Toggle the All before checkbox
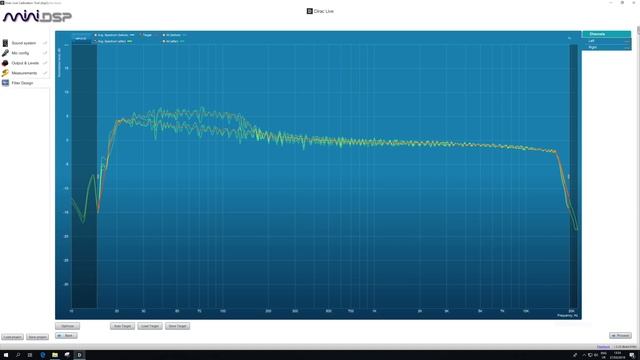The width and height of the screenshot is (640, 360). click(x=164, y=35)
